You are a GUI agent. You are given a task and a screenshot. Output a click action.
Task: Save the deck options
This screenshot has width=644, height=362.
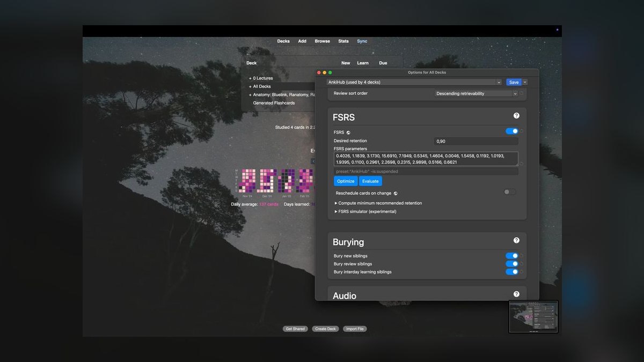tap(514, 82)
